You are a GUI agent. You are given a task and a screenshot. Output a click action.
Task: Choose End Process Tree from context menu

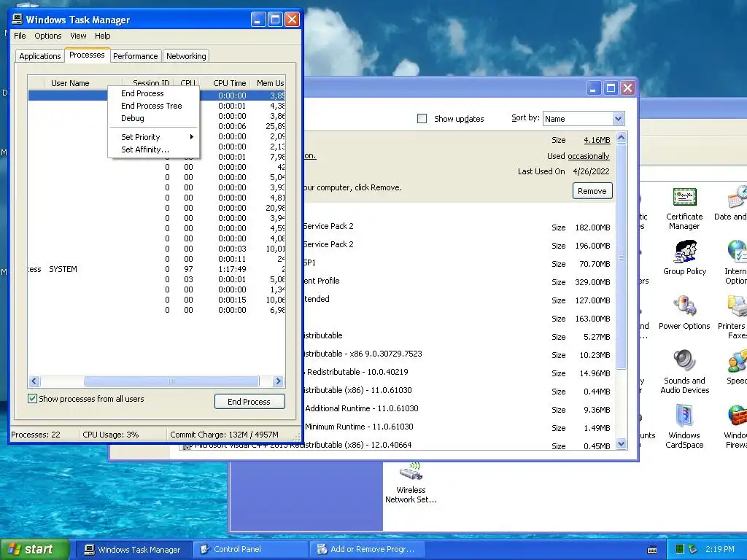coord(153,106)
